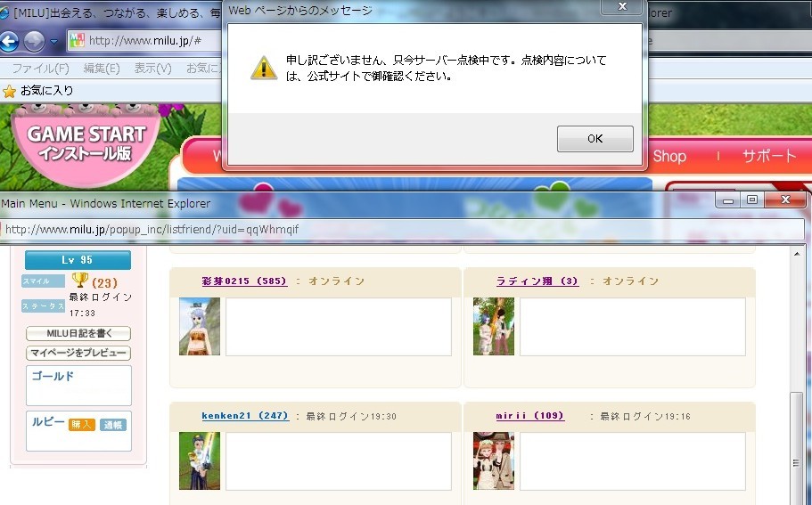Open the Shop navigation tab

click(x=669, y=156)
